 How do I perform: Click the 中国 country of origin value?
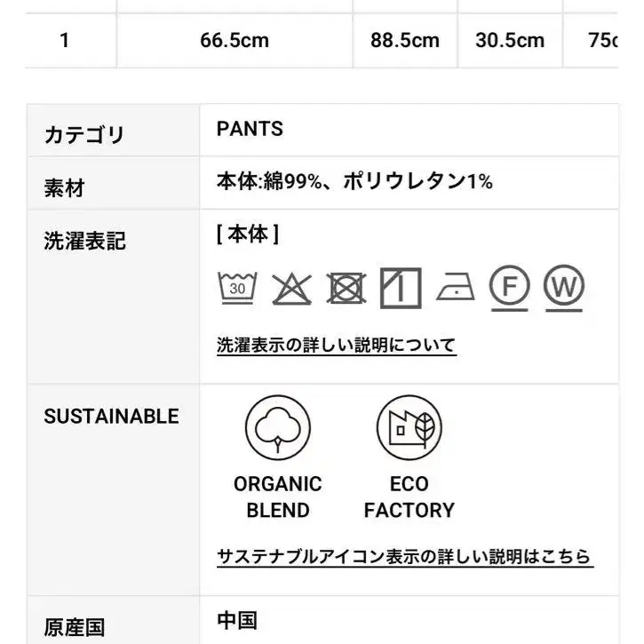pos(237,621)
